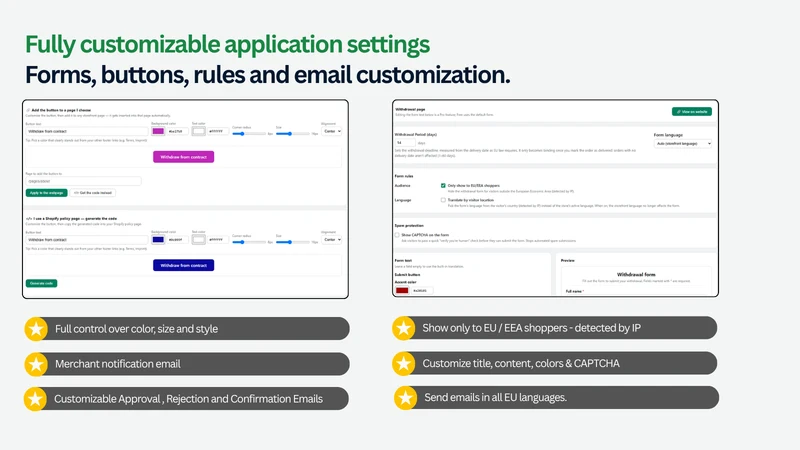
Task: Adjust Corner radius slider in the magenta button section
Action: pyautogui.click(x=249, y=134)
